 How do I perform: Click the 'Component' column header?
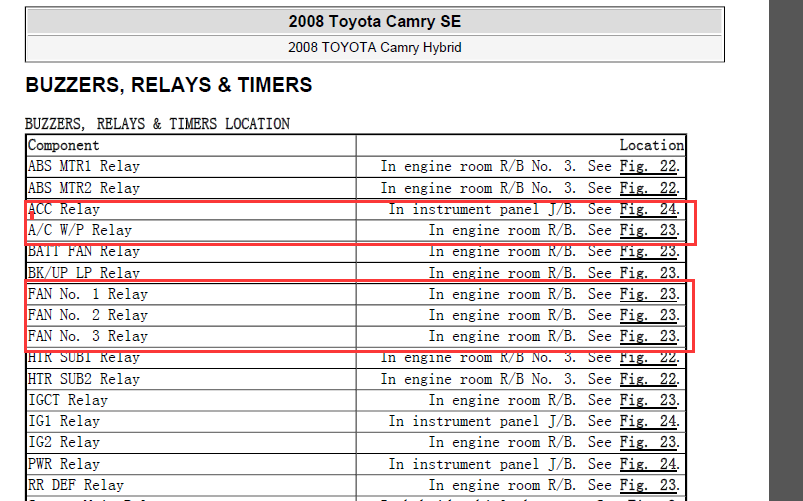(191, 145)
